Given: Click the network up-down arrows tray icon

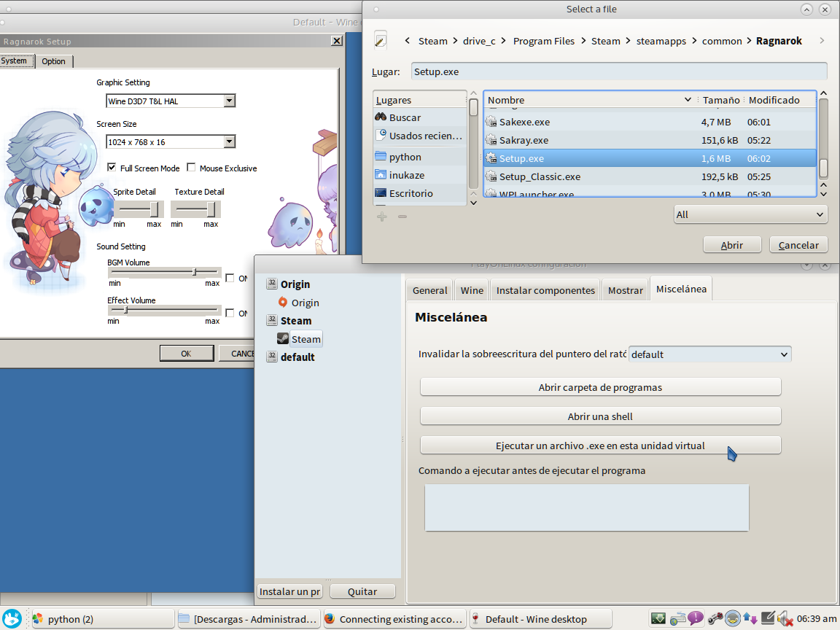Looking at the screenshot, I should (750, 619).
